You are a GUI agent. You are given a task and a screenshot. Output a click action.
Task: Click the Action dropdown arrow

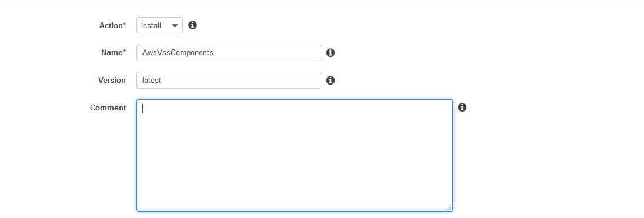175,25
